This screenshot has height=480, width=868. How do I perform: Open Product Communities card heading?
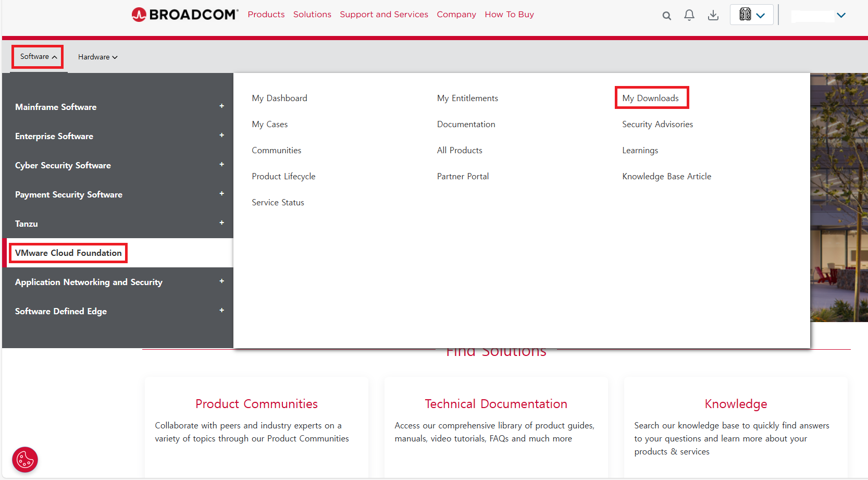point(256,404)
